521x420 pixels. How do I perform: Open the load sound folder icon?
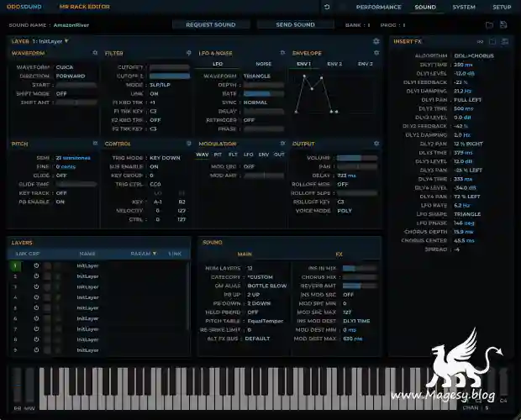[x=489, y=25]
